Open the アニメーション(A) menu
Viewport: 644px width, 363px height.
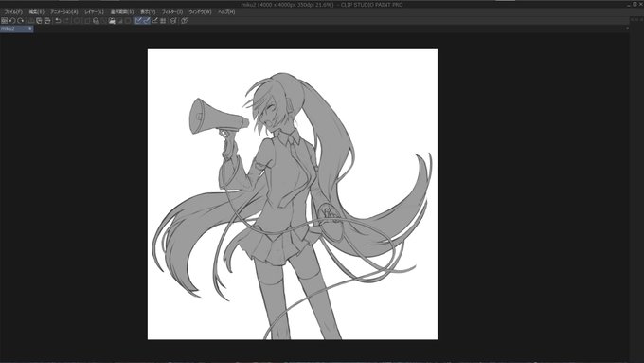click(x=64, y=12)
